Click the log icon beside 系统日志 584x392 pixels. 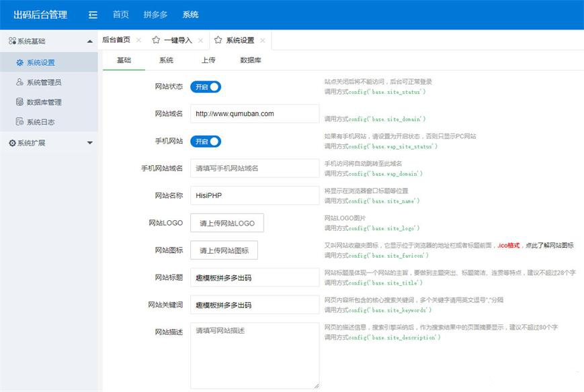coord(20,122)
